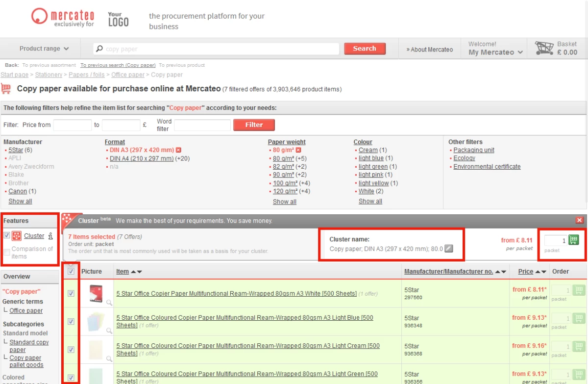Click the Basket shopping cart icon
Image resolution: width=588 pixels, height=384 pixels.
pos(544,48)
